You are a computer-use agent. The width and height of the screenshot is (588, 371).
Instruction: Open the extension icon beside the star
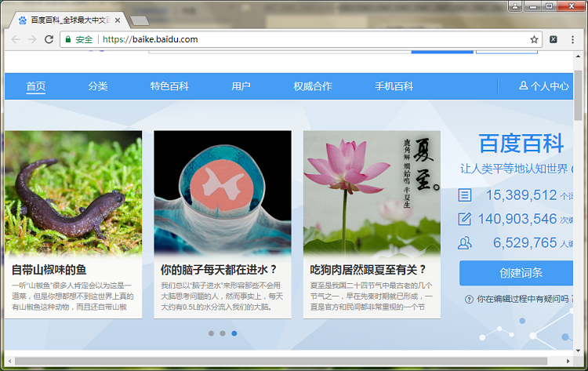click(x=554, y=39)
